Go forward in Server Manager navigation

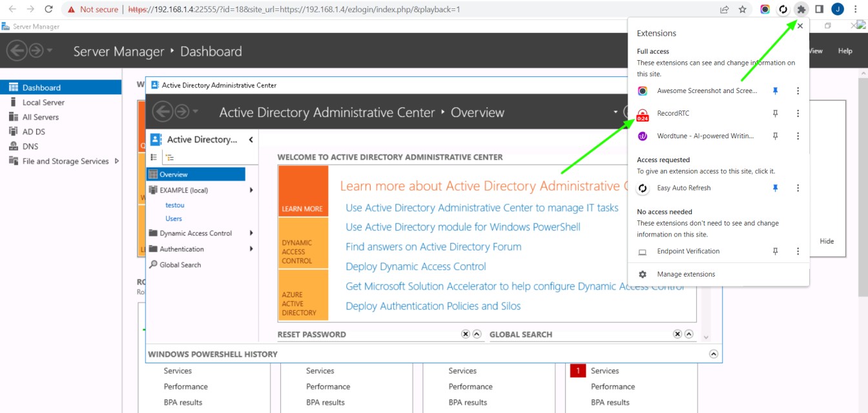click(36, 51)
